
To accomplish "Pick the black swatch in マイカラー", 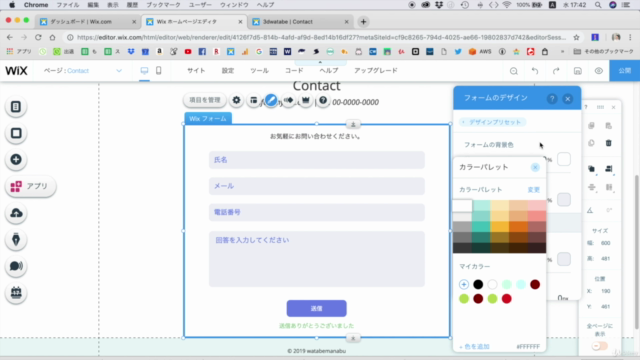I will click(478, 284).
